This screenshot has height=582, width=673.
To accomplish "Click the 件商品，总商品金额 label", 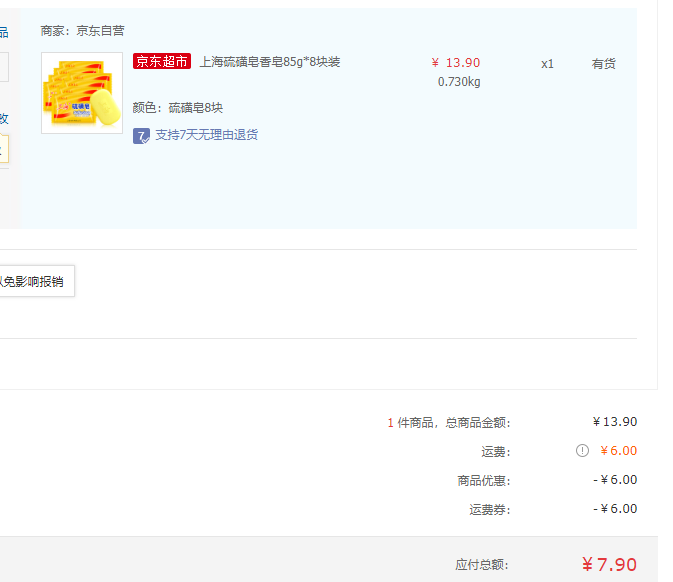I will (x=454, y=423).
